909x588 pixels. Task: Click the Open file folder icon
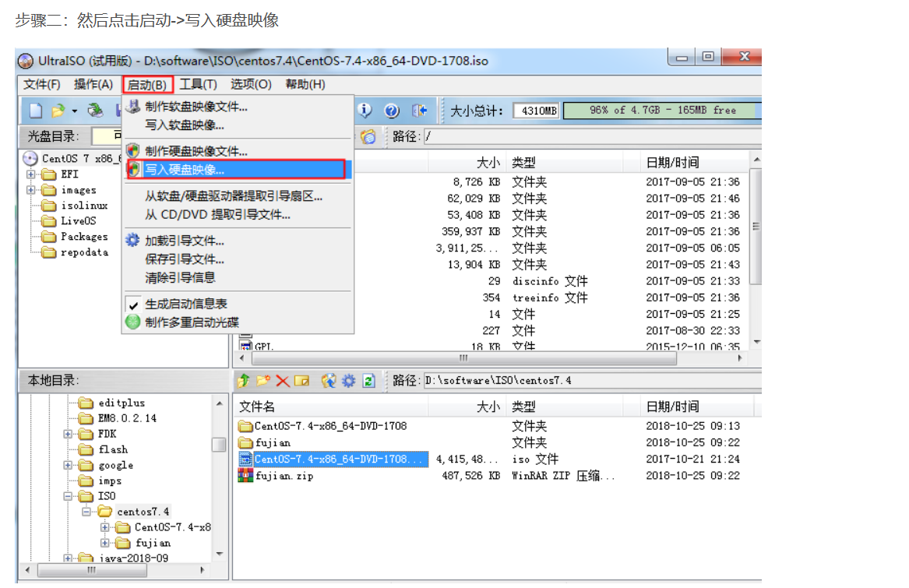pos(58,110)
